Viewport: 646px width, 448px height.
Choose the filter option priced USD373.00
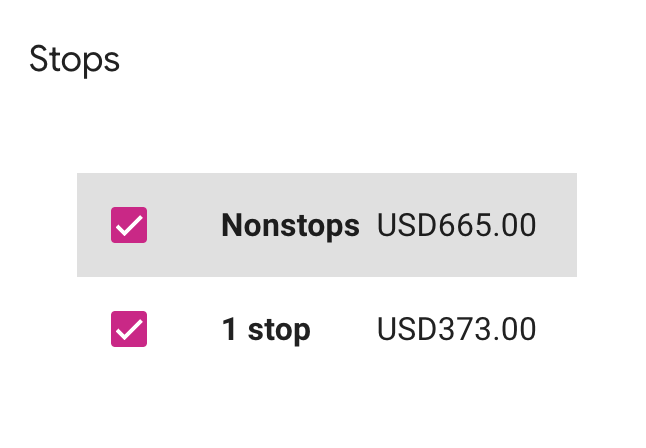327,329
